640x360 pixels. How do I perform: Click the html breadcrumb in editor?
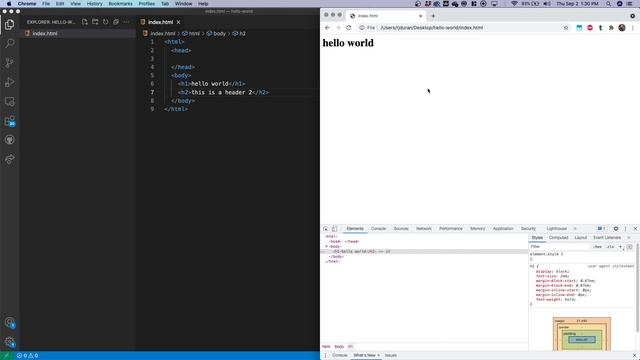click(x=194, y=33)
